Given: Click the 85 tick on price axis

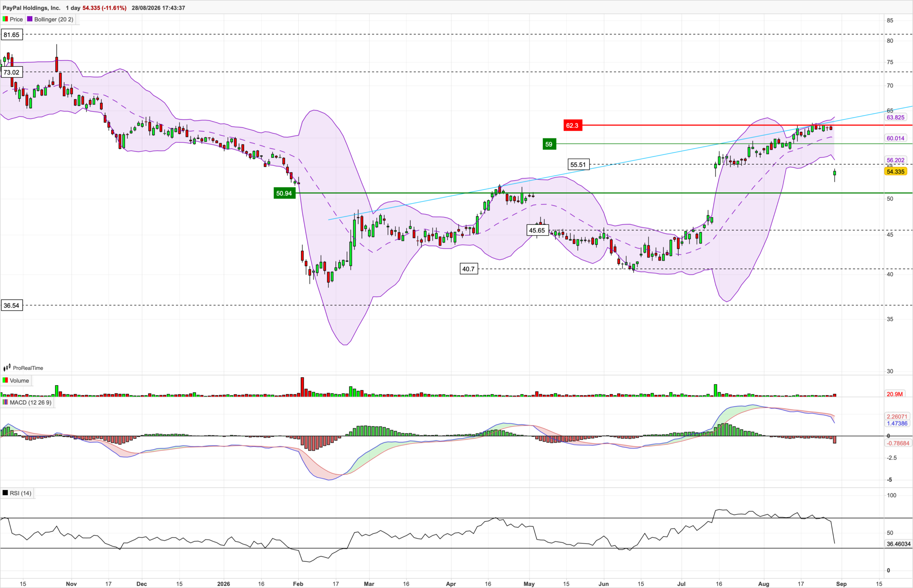Looking at the screenshot, I should point(890,21).
